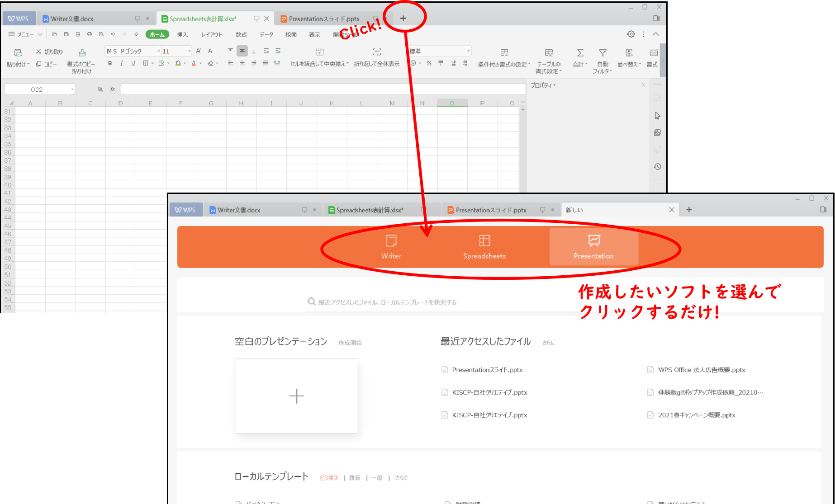Click the Merge and center cells icon
Screen dimensions: 835x504
[x=320, y=52]
